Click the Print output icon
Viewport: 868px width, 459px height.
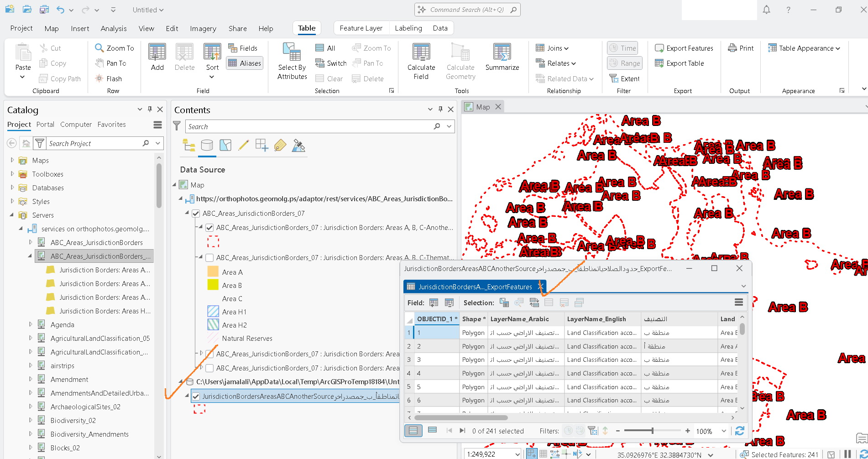[732, 47]
